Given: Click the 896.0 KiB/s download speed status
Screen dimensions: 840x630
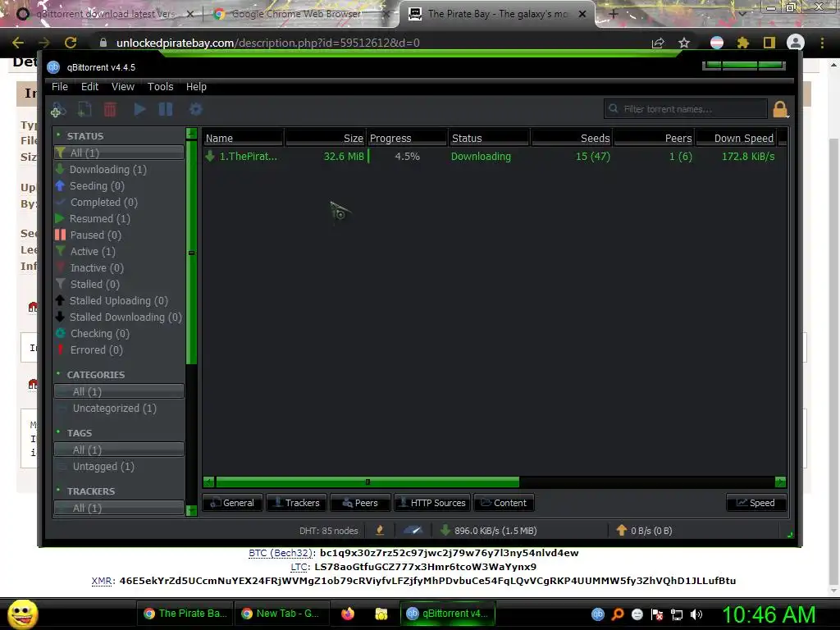Looking at the screenshot, I should [x=489, y=531].
